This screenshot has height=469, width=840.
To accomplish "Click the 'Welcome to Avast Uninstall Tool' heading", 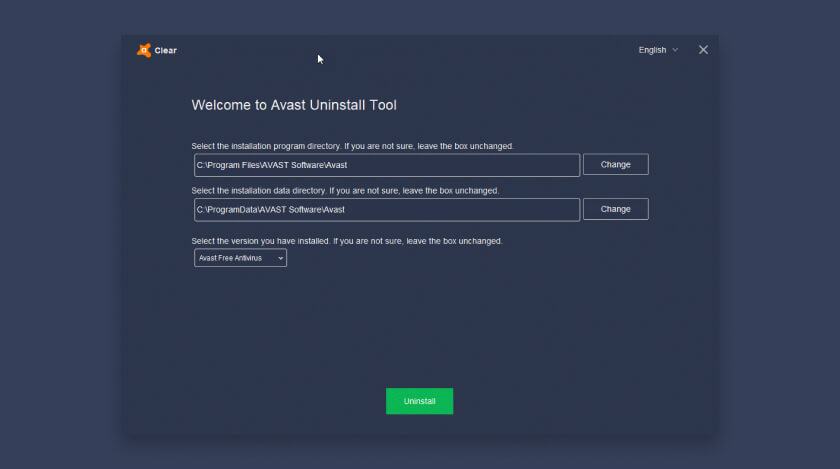I will pyautogui.click(x=294, y=105).
